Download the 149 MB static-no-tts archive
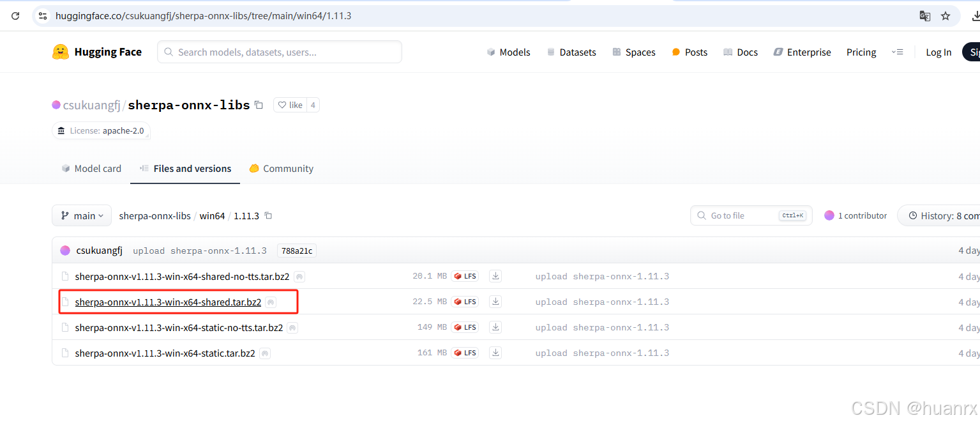This screenshot has width=980, height=425. point(495,327)
